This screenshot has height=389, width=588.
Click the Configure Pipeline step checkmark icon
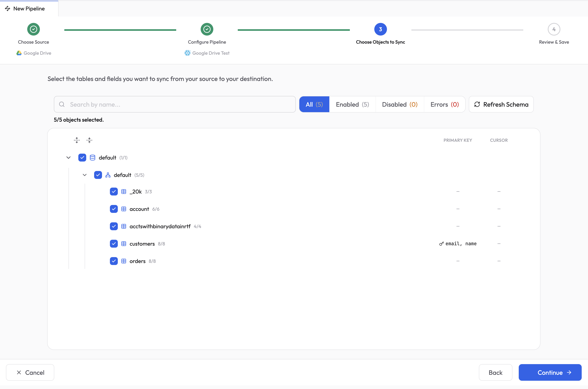tap(207, 29)
